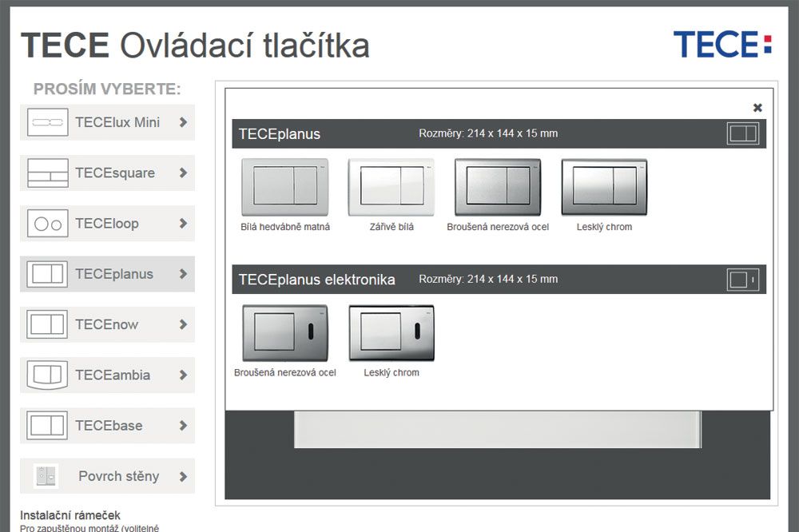799x532 pixels.
Task: Click the arrow next to TECEplanus
Action: pyautogui.click(x=183, y=274)
